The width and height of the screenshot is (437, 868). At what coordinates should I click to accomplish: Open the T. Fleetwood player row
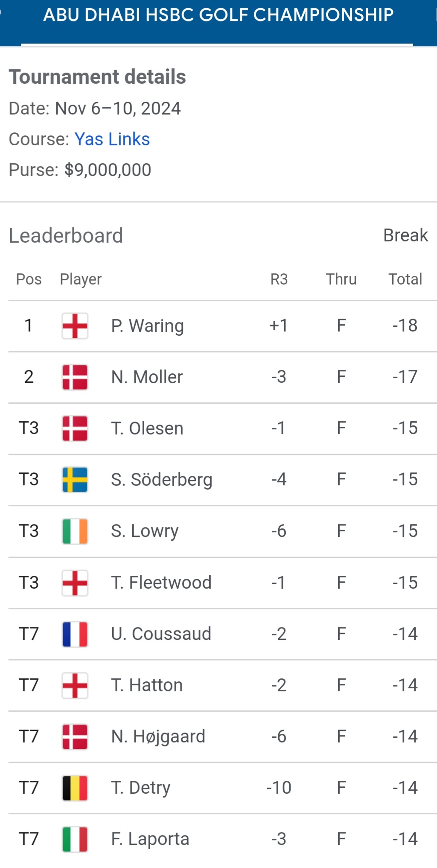point(222,583)
